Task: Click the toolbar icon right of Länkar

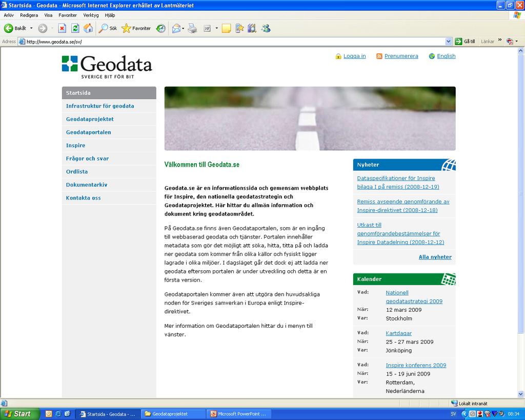Action: pos(510,42)
